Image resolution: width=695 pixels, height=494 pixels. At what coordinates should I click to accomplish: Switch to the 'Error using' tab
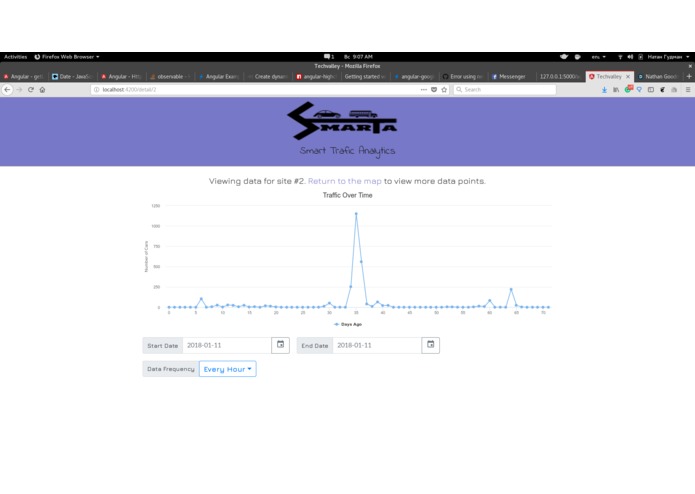pyautogui.click(x=463, y=77)
